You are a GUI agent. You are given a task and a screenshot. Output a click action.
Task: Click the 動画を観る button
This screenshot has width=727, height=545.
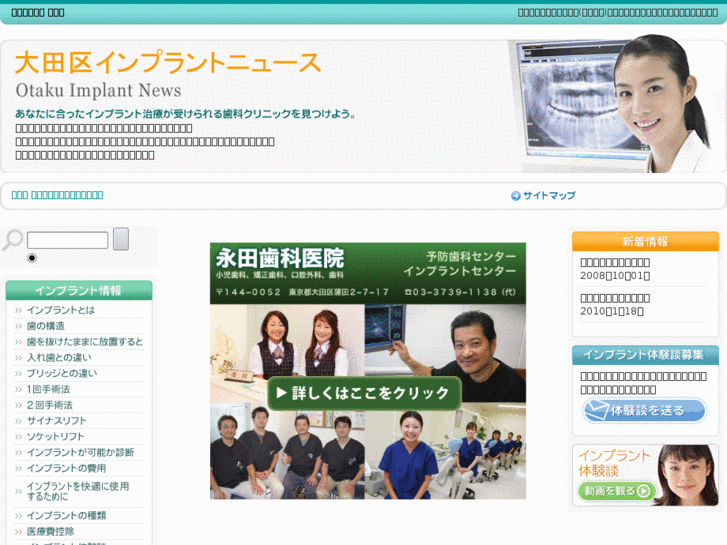[617, 491]
